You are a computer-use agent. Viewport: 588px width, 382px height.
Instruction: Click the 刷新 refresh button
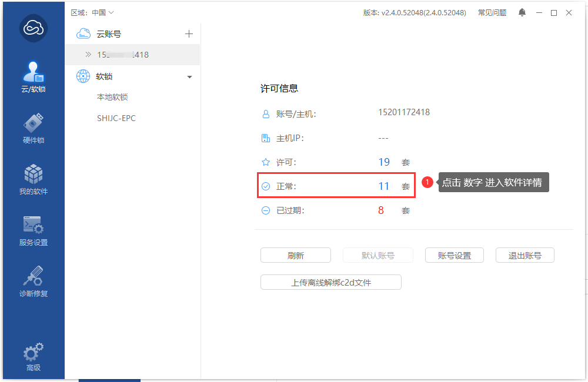point(296,255)
